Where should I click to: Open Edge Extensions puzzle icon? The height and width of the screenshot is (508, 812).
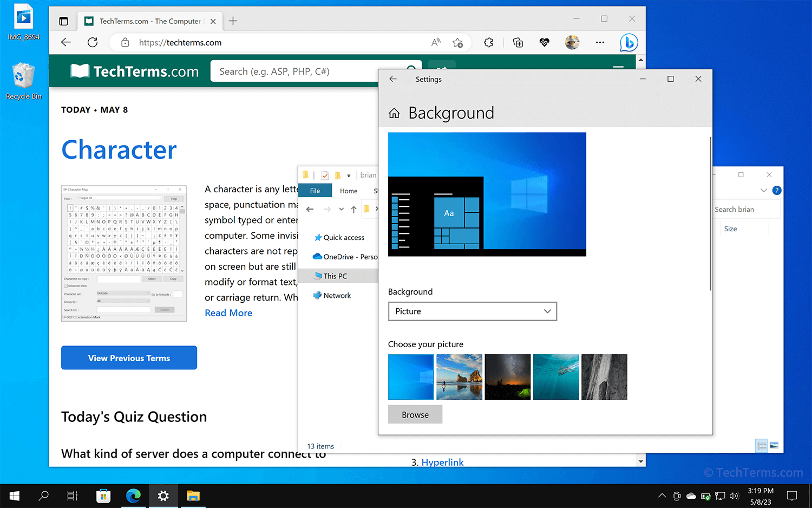pyautogui.click(x=489, y=42)
